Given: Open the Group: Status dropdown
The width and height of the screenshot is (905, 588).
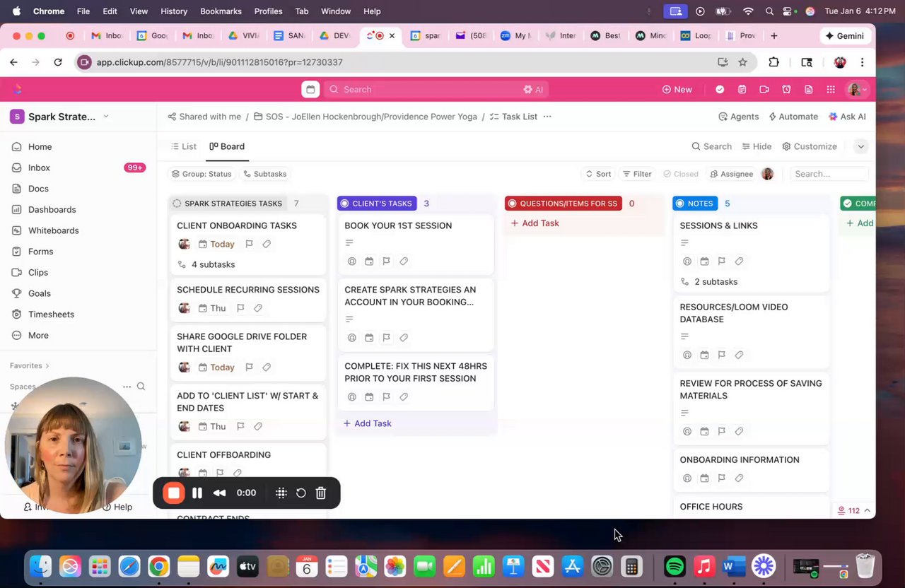Looking at the screenshot, I should point(202,174).
